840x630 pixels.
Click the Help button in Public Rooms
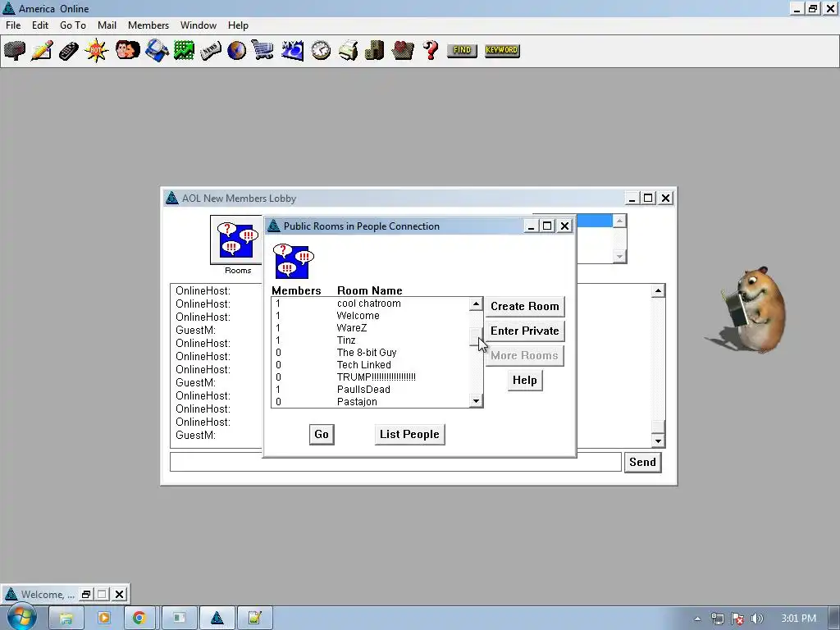click(524, 381)
